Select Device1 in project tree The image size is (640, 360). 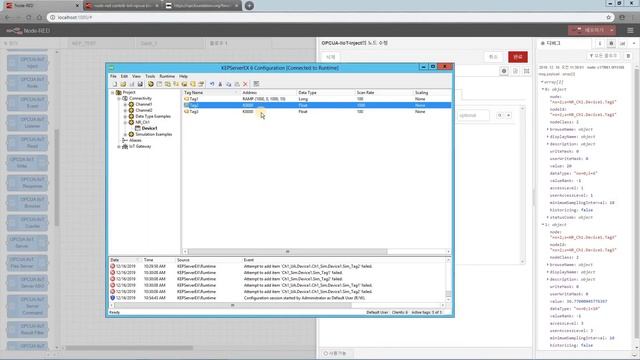pyautogui.click(x=149, y=128)
